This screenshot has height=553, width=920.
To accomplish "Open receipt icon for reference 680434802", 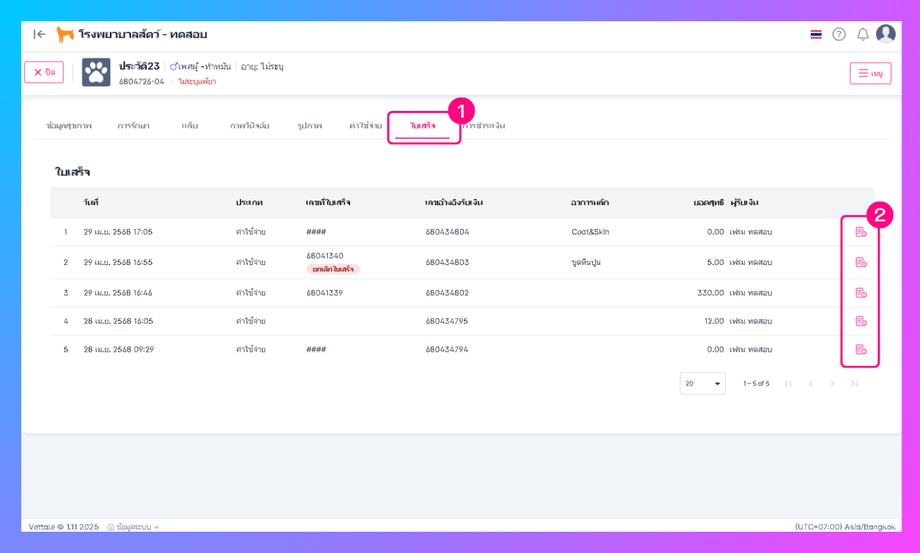I will point(861,293).
